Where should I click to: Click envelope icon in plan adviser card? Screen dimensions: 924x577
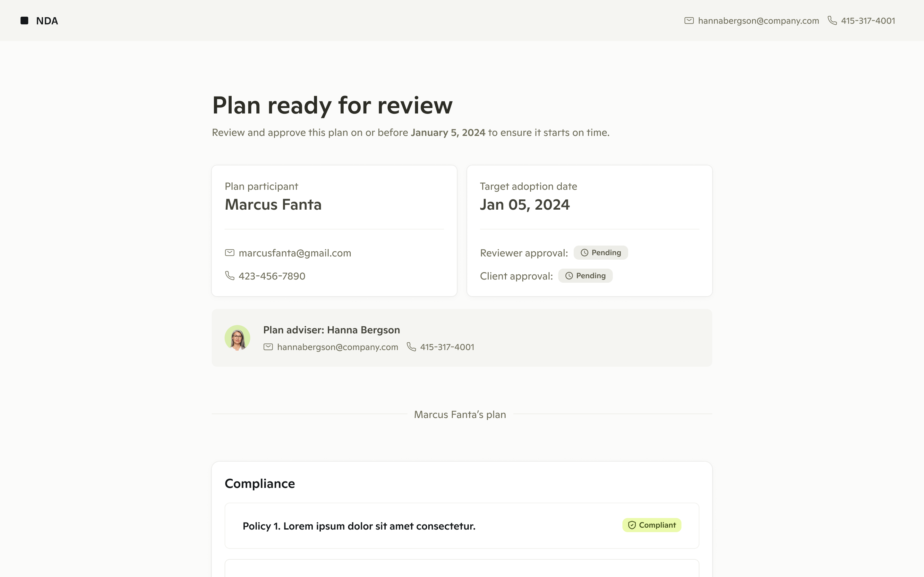click(268, 347)
